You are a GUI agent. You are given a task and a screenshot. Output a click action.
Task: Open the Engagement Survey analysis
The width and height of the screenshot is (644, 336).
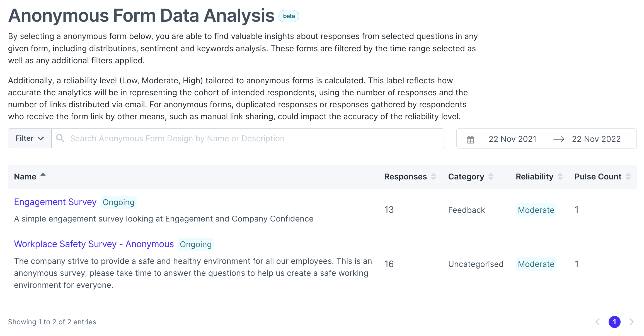point(55,202)
